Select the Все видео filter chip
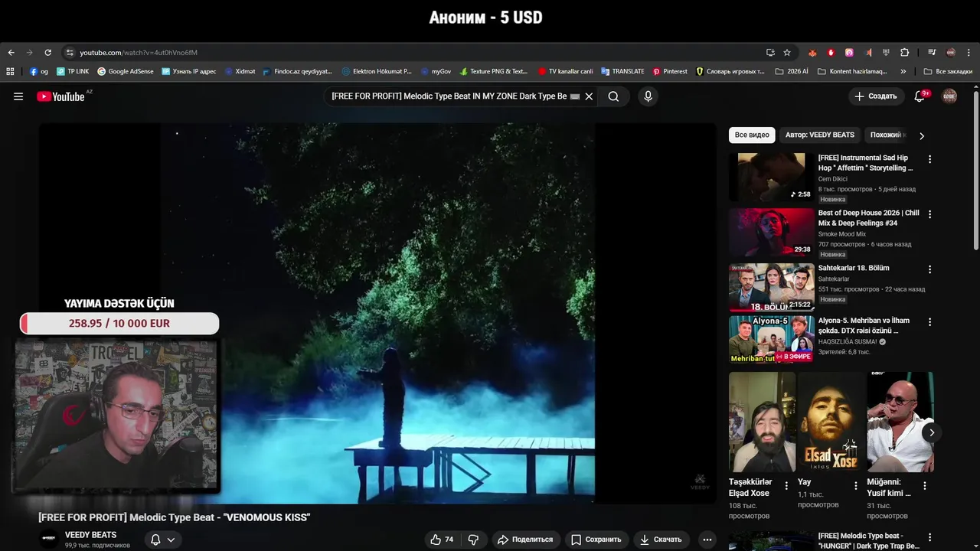The height and width of the screenshot is (551, 980). pyautogui.click(x=752, y=135)
